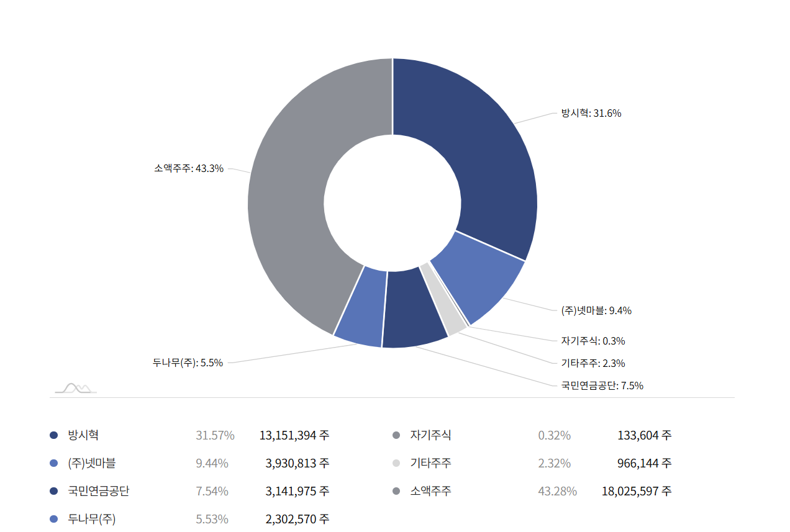Click the chart logo icon at bottom-left
The width and height of the screenshot is (790, 532).
pos(76,388)
